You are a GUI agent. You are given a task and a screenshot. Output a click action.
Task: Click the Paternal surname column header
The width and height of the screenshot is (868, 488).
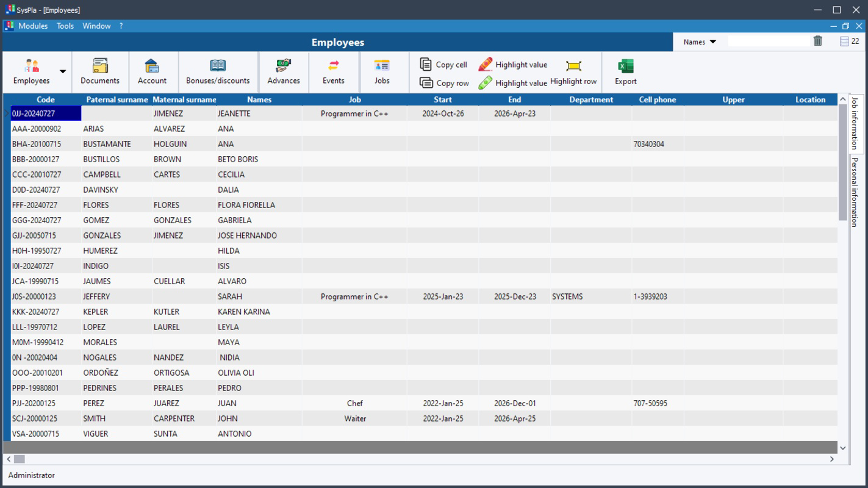pos(117,99)
